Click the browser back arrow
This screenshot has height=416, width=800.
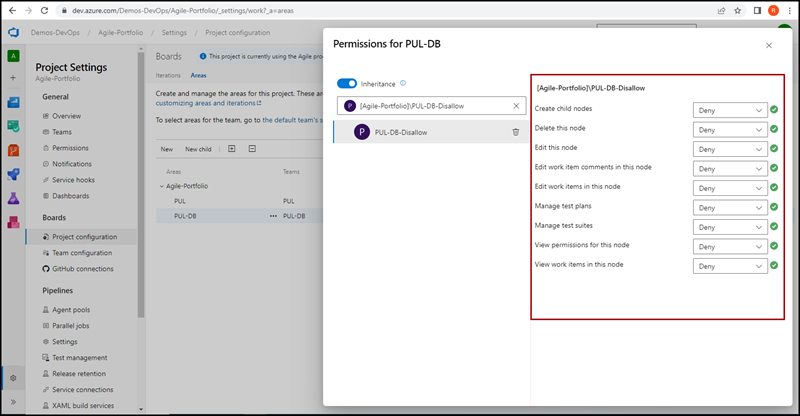(x=12, y=10)
